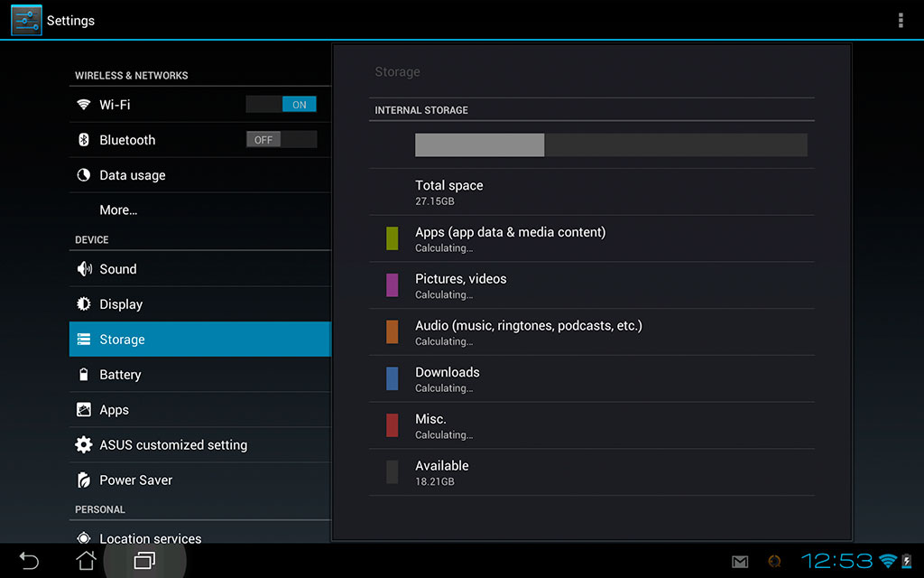The width and height of the screenshot is (924, 578).
Task: Click the internal storage usage bar
Action: click(610, 145)
